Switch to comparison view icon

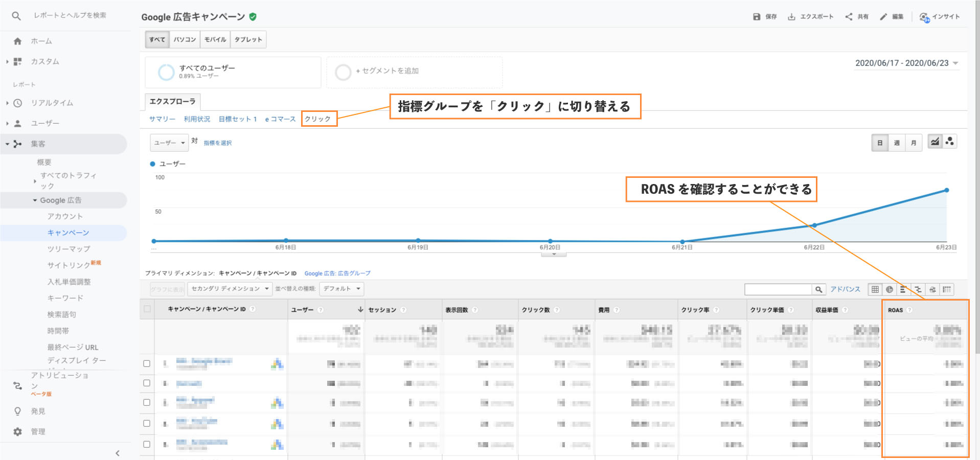(x=918, y=289)
